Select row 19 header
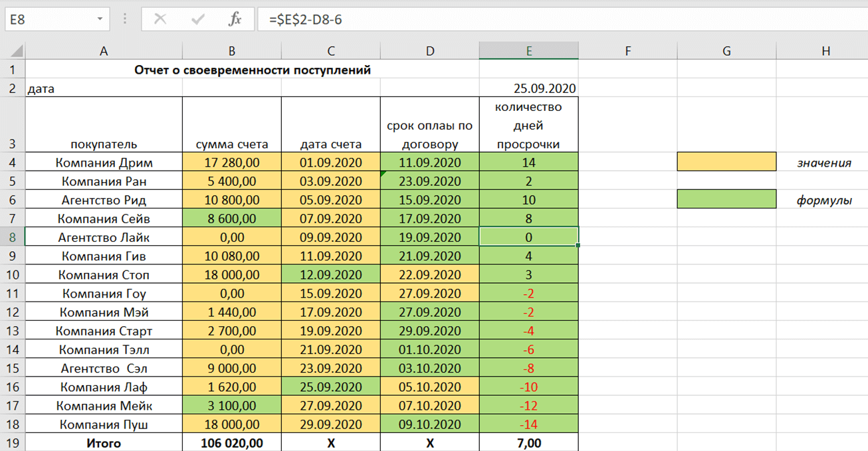This screenshot has height=451, width=868. click(12, 443)
